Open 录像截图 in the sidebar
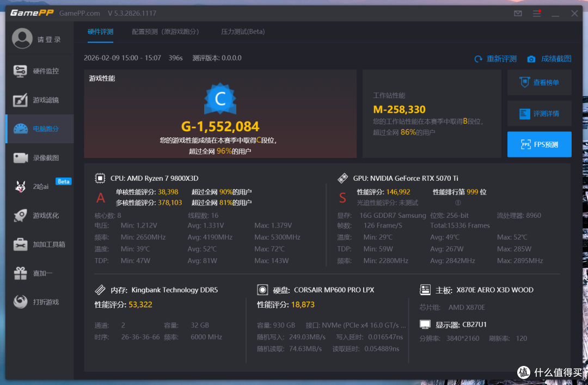 (39, 157)
